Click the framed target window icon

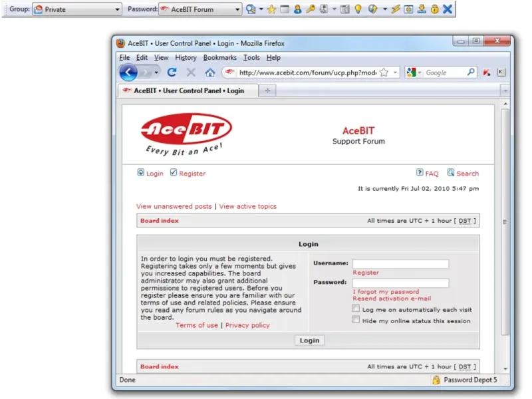pos(408,9)
